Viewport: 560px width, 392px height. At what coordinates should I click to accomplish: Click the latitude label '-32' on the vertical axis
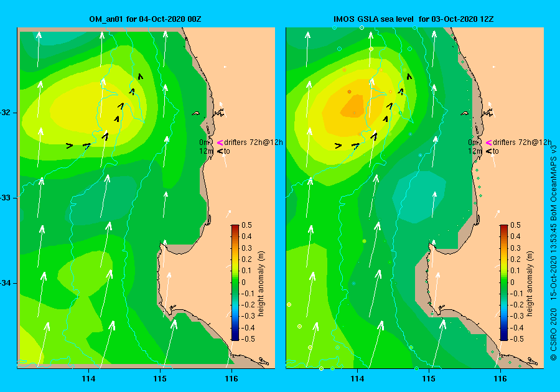6,113
